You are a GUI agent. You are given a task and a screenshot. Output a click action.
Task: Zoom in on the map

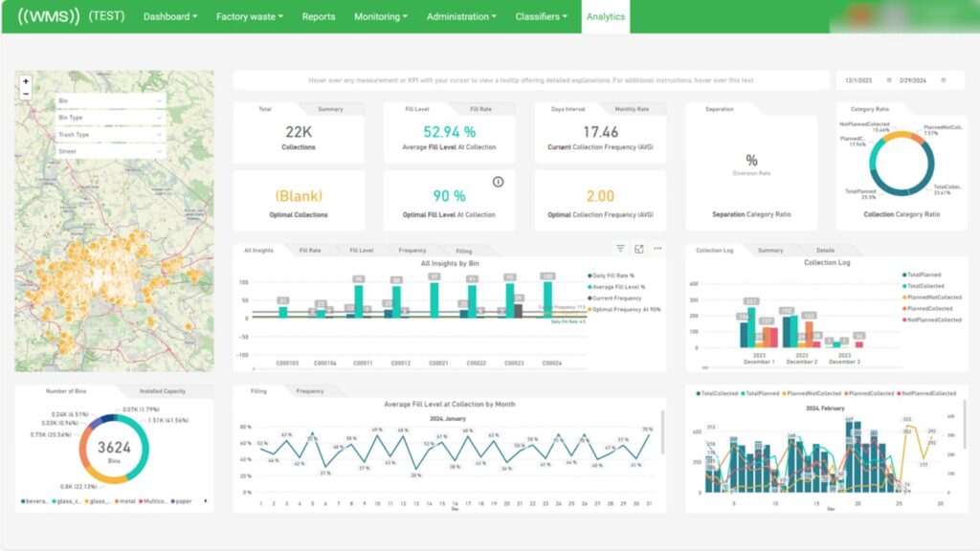click(26, 82)
